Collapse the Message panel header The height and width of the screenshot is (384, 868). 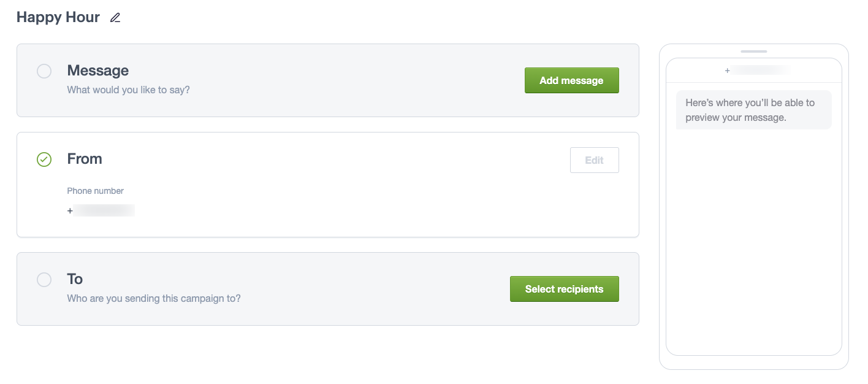[x=98, y=71]
